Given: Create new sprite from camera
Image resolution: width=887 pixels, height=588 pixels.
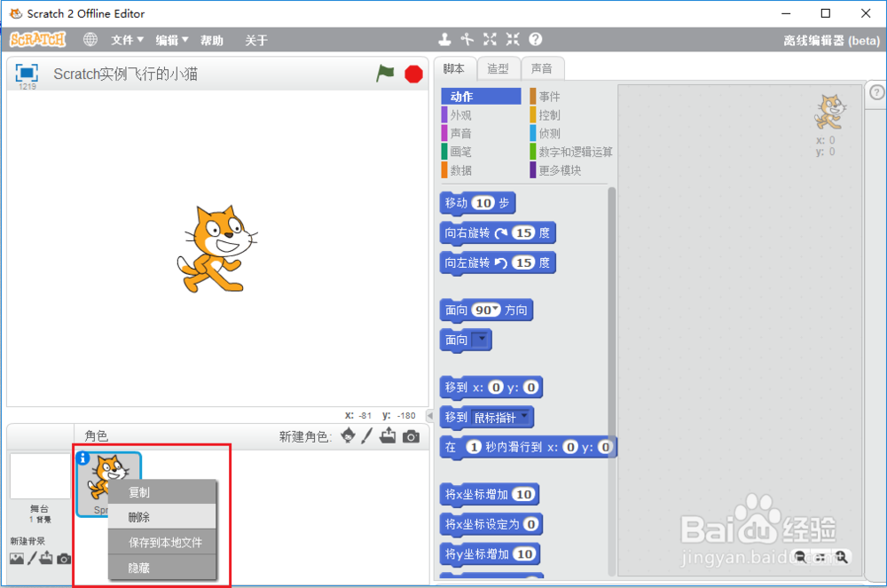Looking at the screenshot, I should coord(412,436).
